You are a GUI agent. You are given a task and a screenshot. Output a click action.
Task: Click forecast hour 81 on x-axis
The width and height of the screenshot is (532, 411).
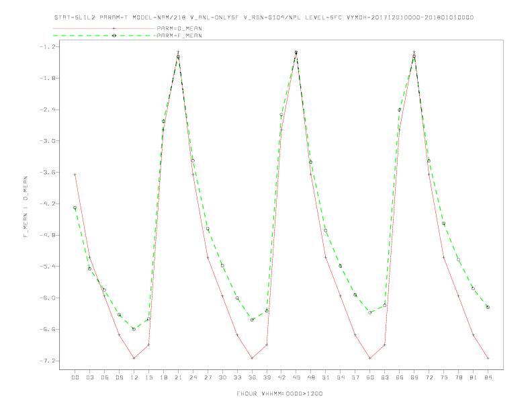click(x=474, y=377)
